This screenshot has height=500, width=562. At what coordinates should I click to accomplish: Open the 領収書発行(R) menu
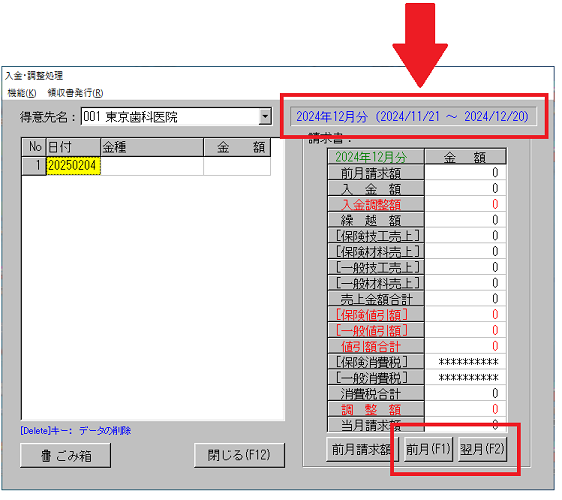pos(75,93)
